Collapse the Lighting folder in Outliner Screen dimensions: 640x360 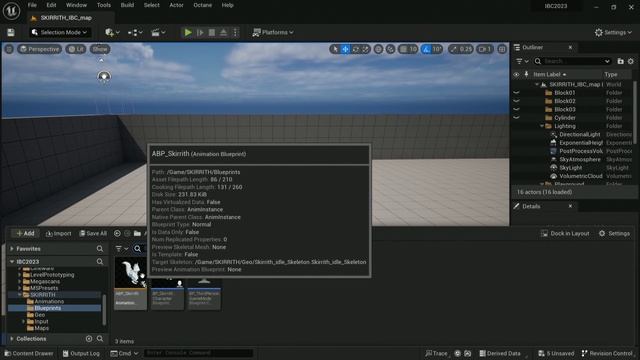click(542, 126)
